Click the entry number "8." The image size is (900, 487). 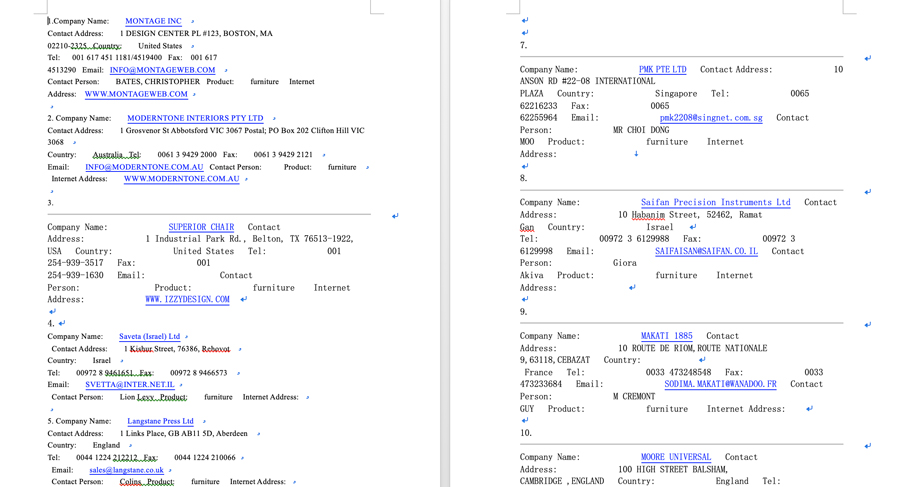(x=523, y=179)
